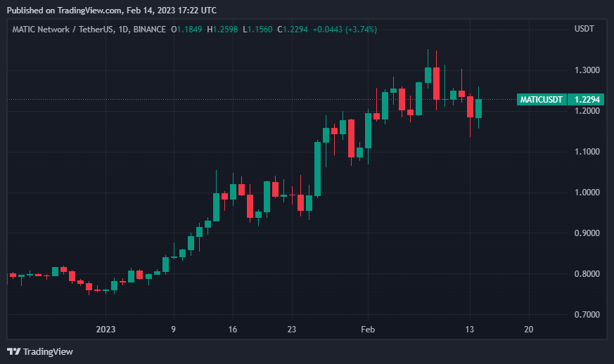Click the 20 date axis label
This screenshot has height=364, width=614.
tap(529, 329)
